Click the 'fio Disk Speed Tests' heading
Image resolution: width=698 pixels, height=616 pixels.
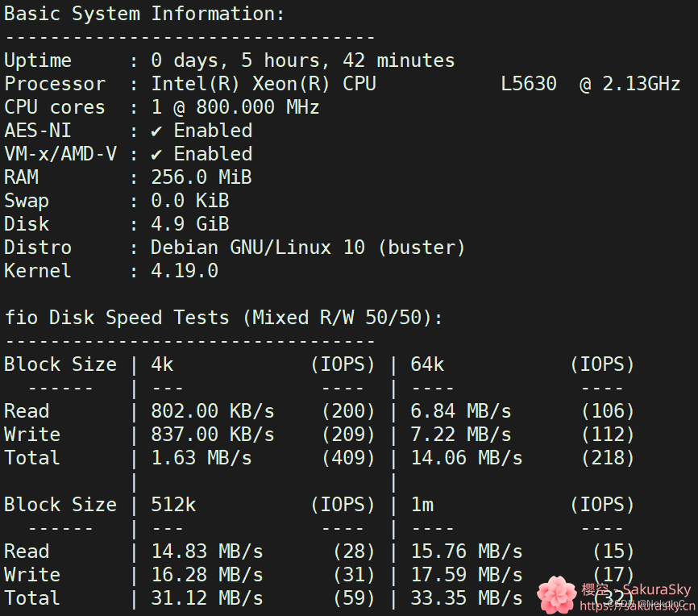223,318
